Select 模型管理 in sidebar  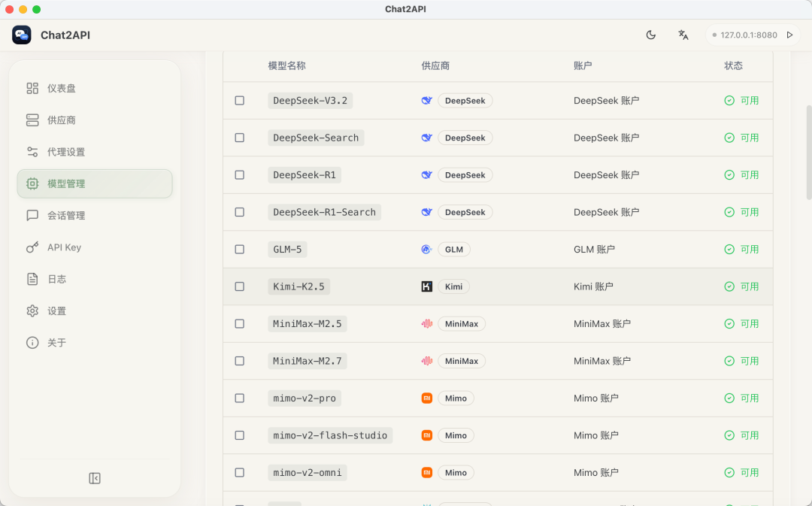pyautogui.click(x=95, y=184)
